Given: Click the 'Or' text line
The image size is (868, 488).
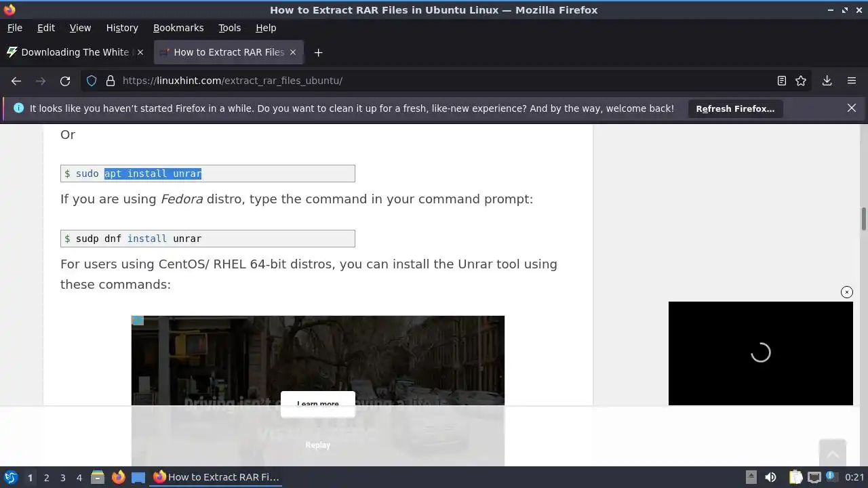Looking at the screenshot, I should (68, 135).
